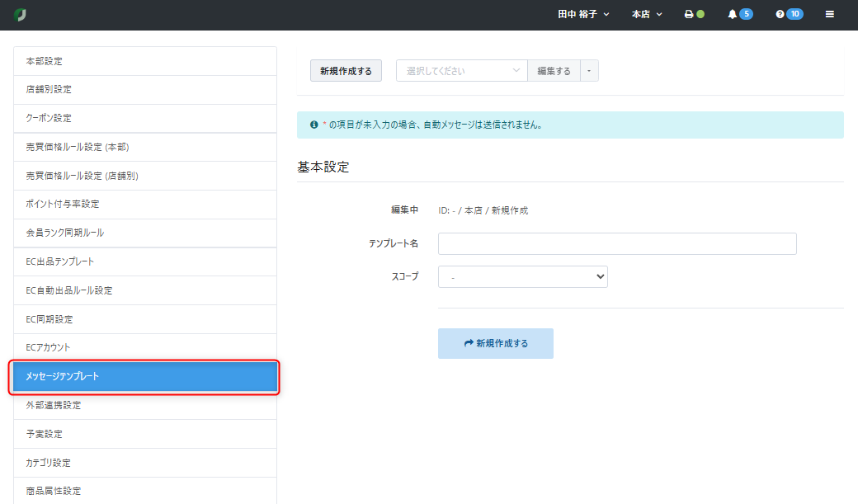Expand the 田中 裕子 user dropdown
The height and width of the screenshot is (504, 858).
pyautogui.click(x=583, y=15)
